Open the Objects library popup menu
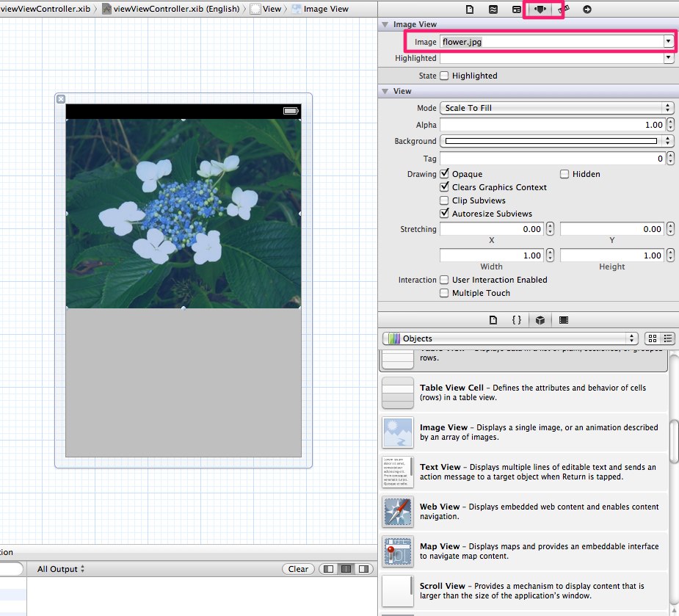The height and width of the screenshot is (616, 679). click(x=510, y=338)
